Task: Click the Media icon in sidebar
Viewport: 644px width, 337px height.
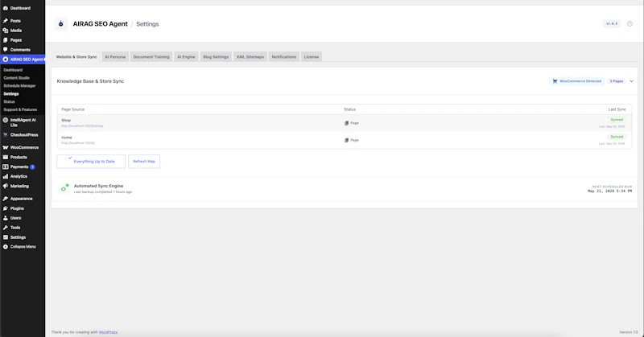Action: coord(6,31)
